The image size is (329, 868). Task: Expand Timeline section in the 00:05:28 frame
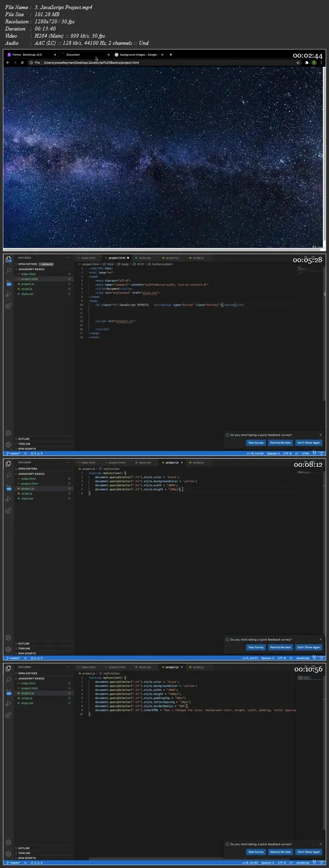coord(44,444)
